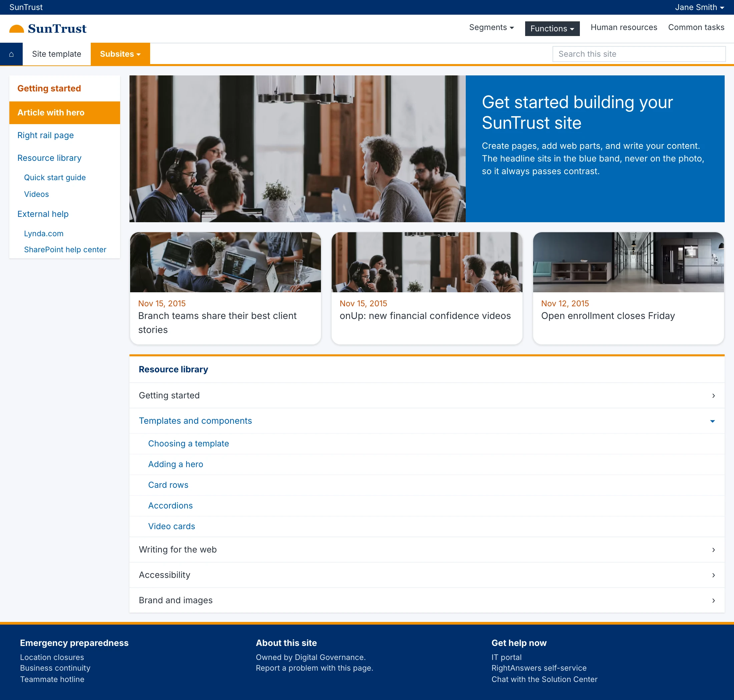Screen dimensions: 734x700
Task: Select Article with hero in sidebar
Action: pos(64,113)
